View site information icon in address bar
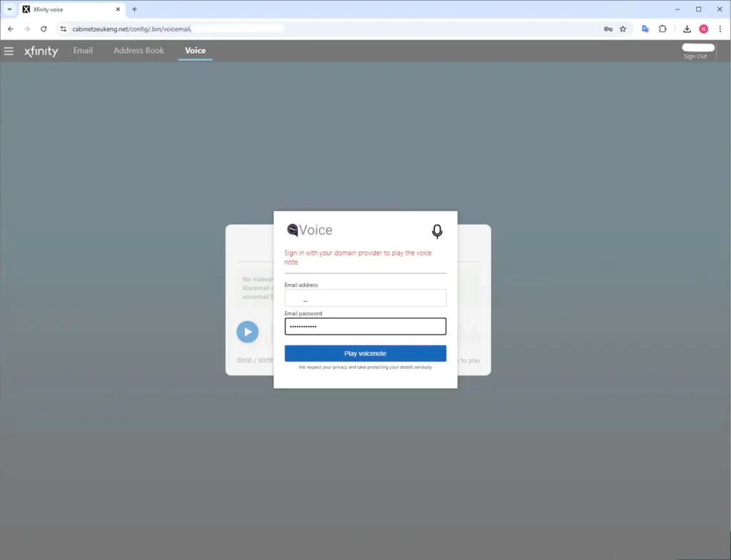731x560 pixels. [63, 29]
